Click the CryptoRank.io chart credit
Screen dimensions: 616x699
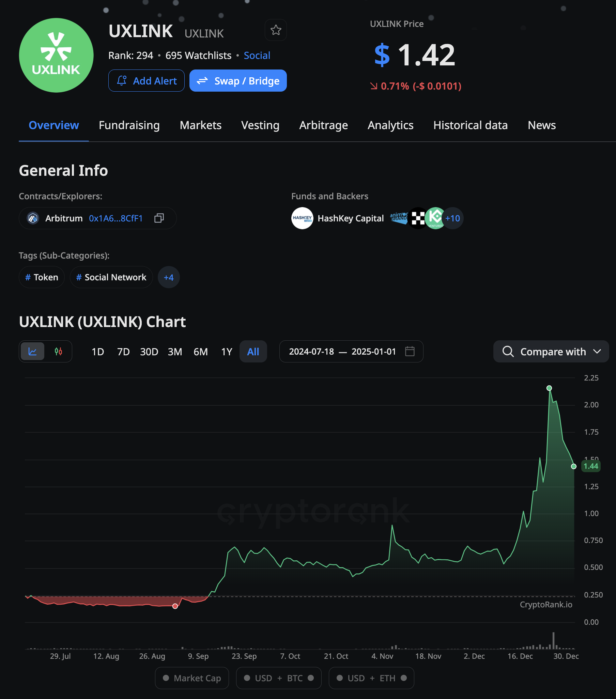pyautogui.click(x=546, y=605)
